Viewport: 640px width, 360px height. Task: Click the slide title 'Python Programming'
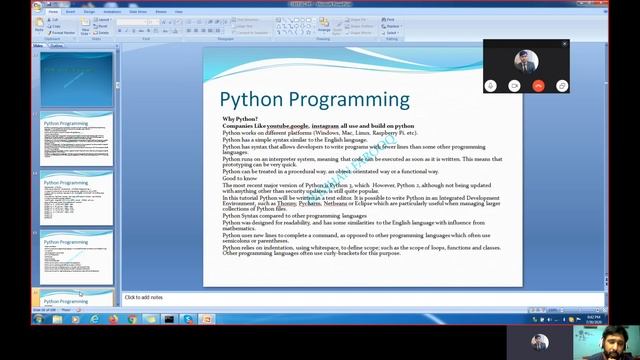tap(315, 100)
